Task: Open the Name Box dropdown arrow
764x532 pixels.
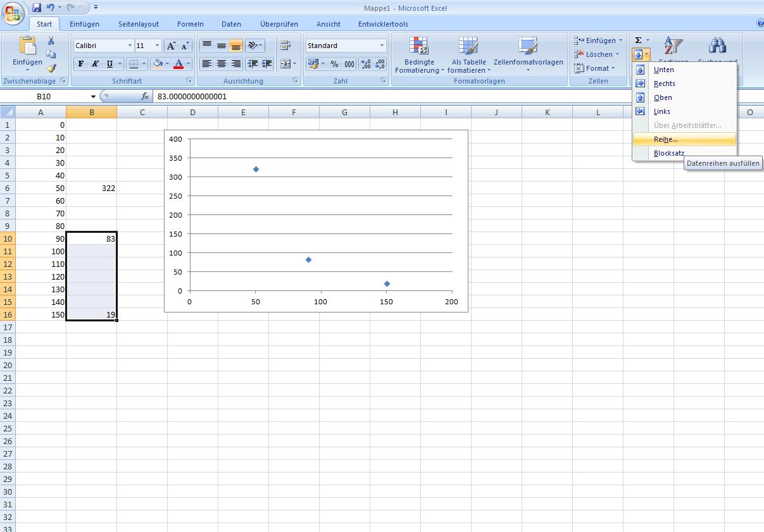Action: [93, 97]
